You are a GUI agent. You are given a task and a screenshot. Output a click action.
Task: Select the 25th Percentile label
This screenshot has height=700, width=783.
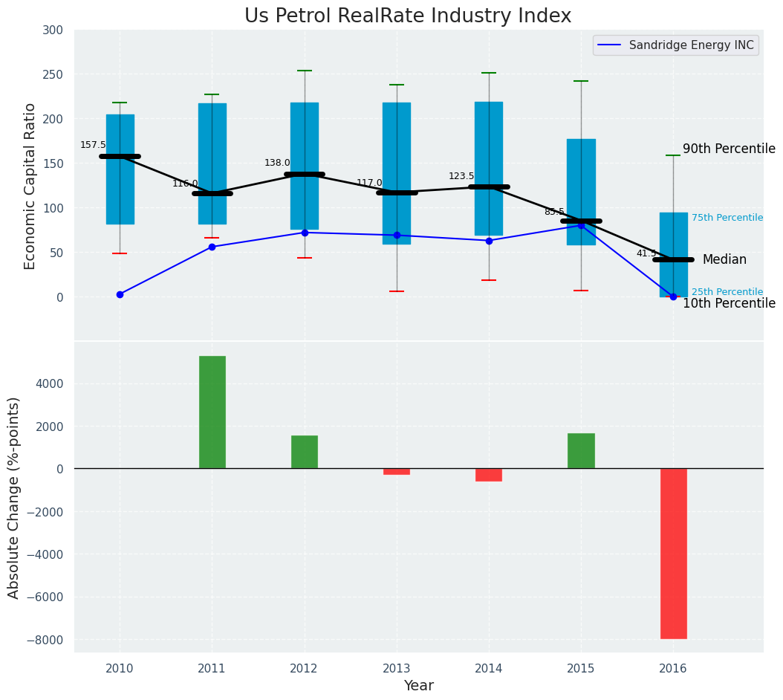(x=727, y=292)
